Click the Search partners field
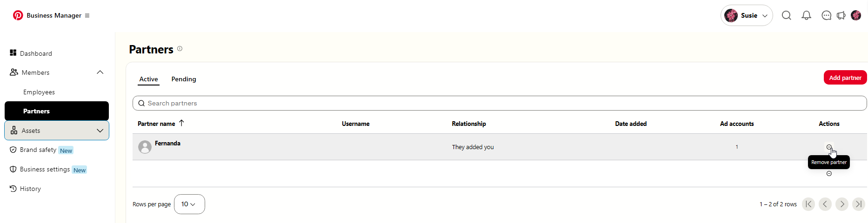 tap(500, 103)
